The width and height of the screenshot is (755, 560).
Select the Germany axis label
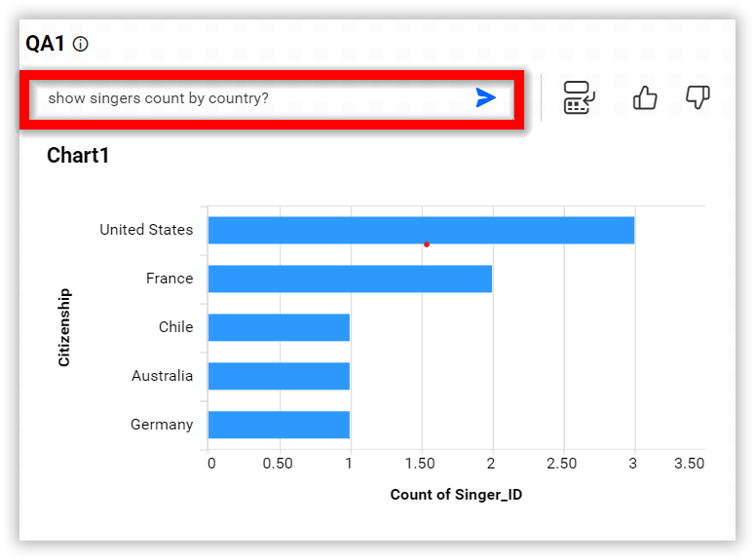point(162,425)
